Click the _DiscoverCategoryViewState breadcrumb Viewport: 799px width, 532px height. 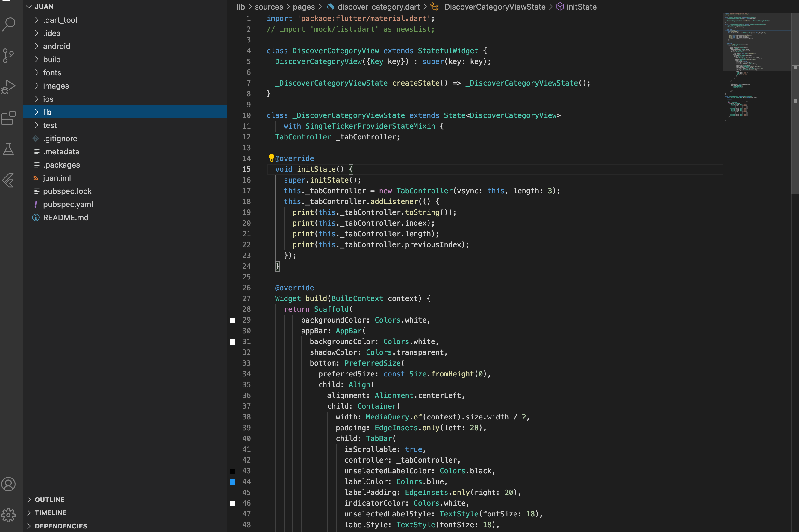pyautogui.click(x=494, y=7)
